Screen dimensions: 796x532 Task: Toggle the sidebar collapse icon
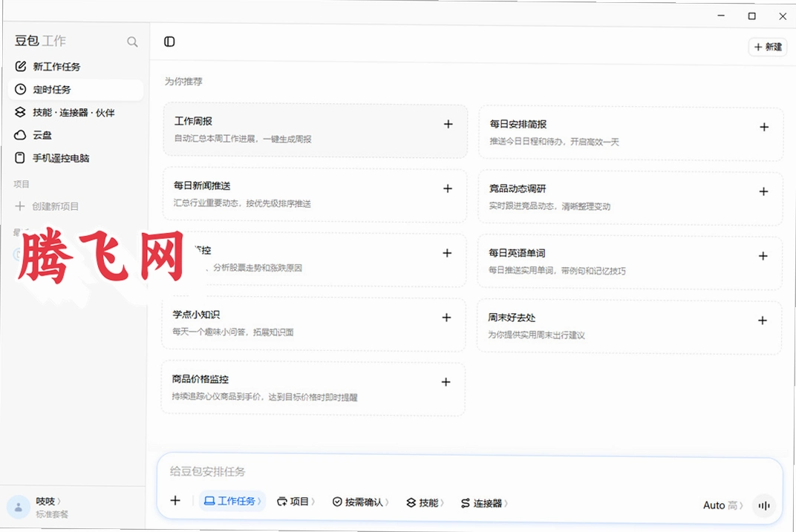169,42
